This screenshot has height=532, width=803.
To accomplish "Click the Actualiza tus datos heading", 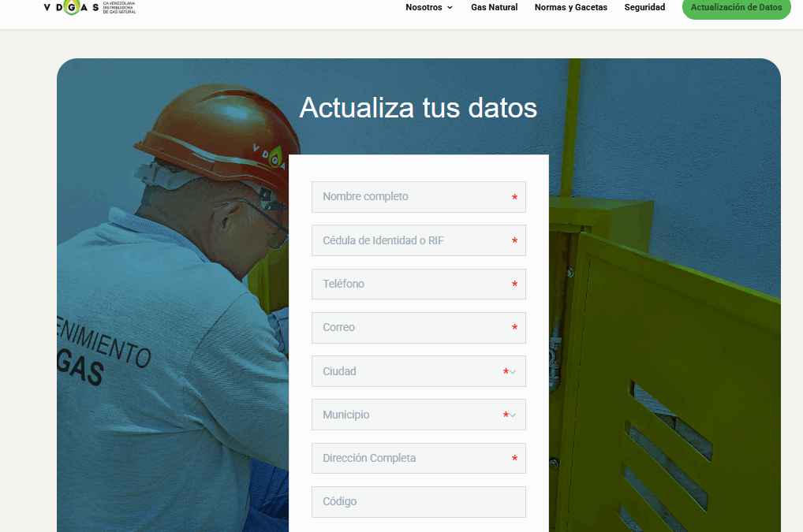I will 418,108.
